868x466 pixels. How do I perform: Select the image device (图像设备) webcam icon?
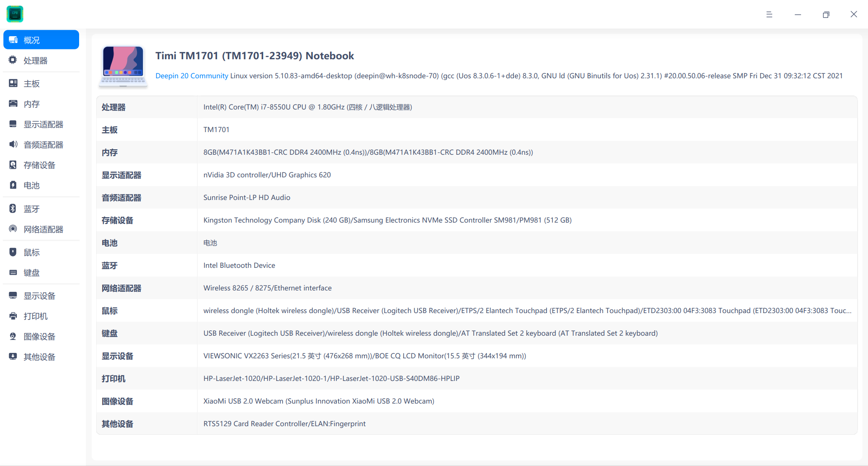pos(13,336)
